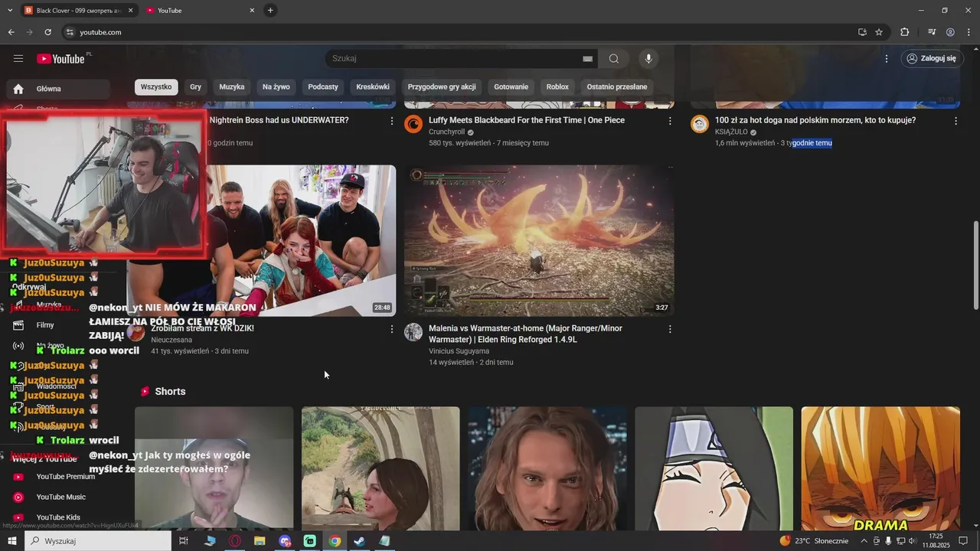Bookmark this page with star icon

[x=879, y=32]
